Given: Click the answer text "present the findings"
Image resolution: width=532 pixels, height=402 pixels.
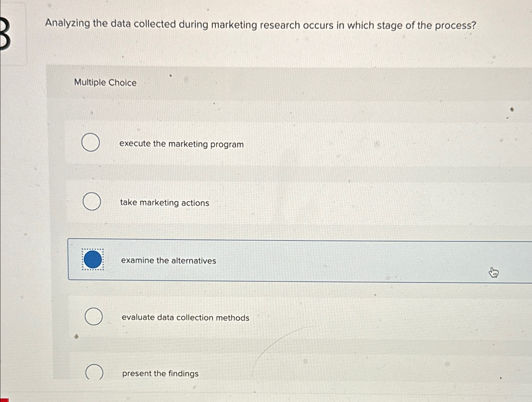Looking at the screenshot, I should 160,374.
